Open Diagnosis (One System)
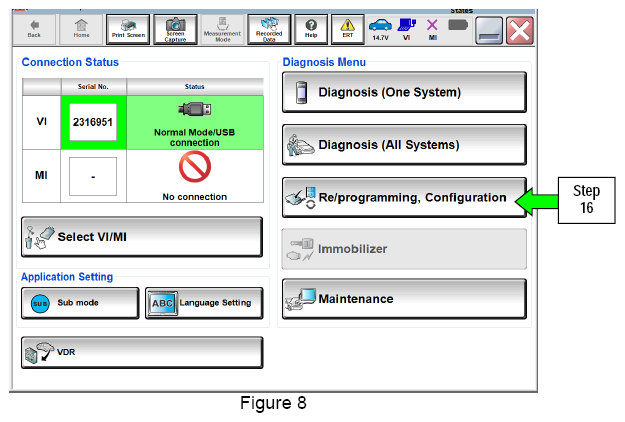625x422 pixels. point(404,92)
